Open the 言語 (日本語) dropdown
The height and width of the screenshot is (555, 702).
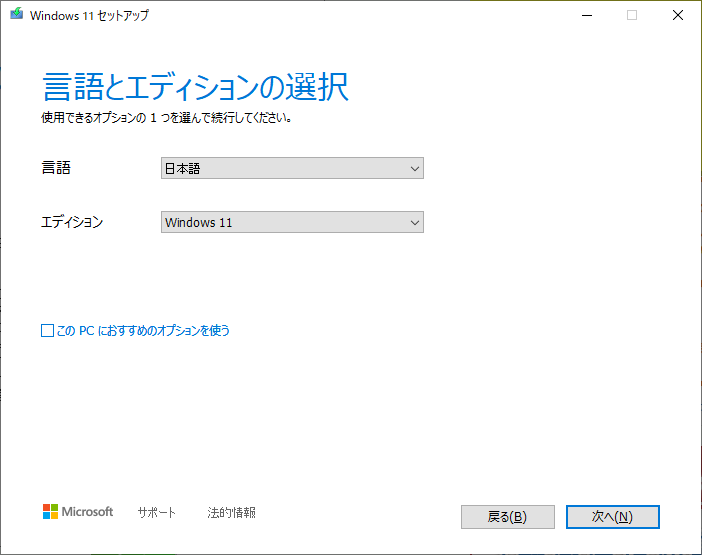pos(292,168)
